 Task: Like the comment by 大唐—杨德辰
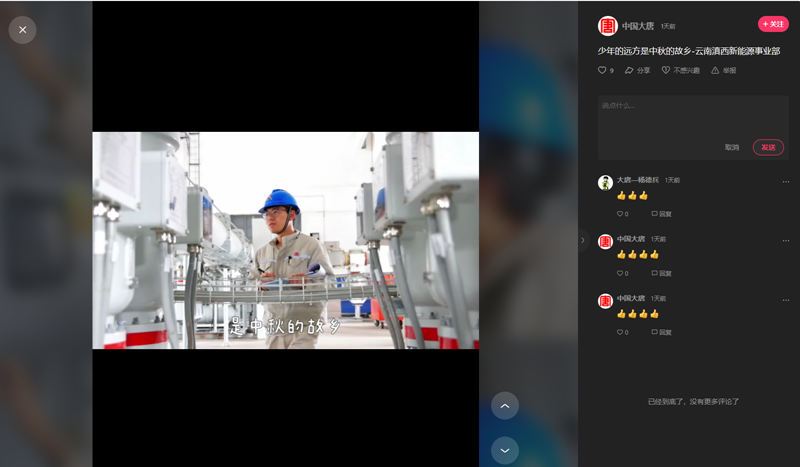point(621,214)
